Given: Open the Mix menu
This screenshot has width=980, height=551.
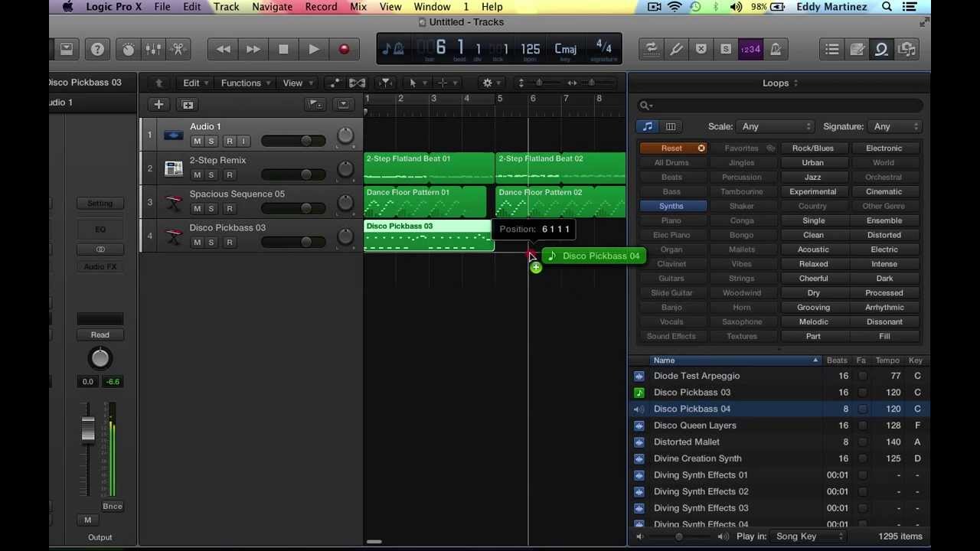Looking at the screenshot, I should (358, 7).
